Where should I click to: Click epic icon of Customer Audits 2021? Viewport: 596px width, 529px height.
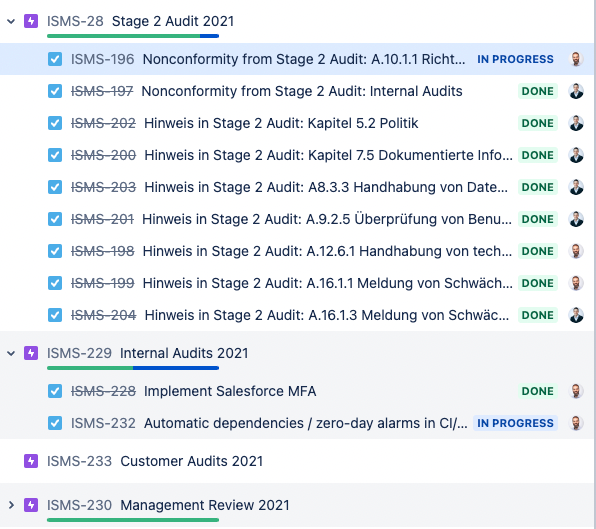point(31,461)
